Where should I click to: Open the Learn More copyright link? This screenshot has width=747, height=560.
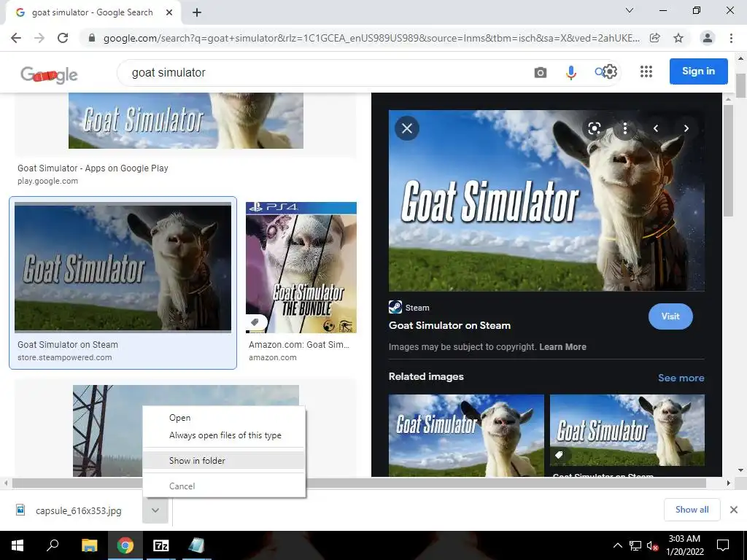[562, 347]
